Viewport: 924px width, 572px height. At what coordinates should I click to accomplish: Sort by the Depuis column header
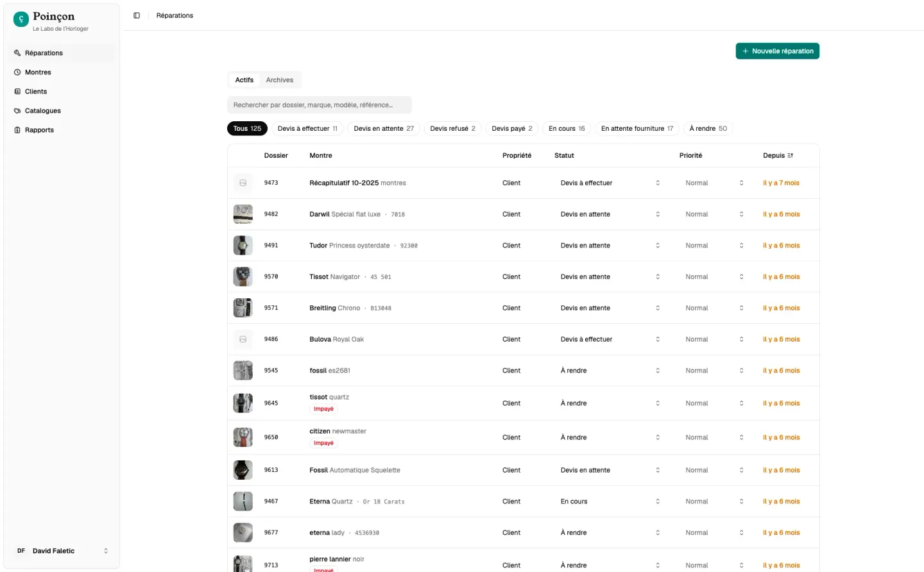tap(778, 156)
